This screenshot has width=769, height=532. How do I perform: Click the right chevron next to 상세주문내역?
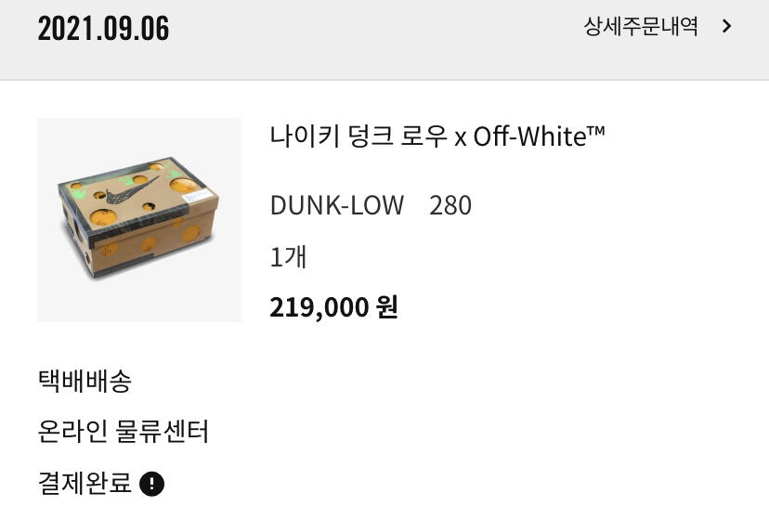pyautogui.click(x=727, y=26)
